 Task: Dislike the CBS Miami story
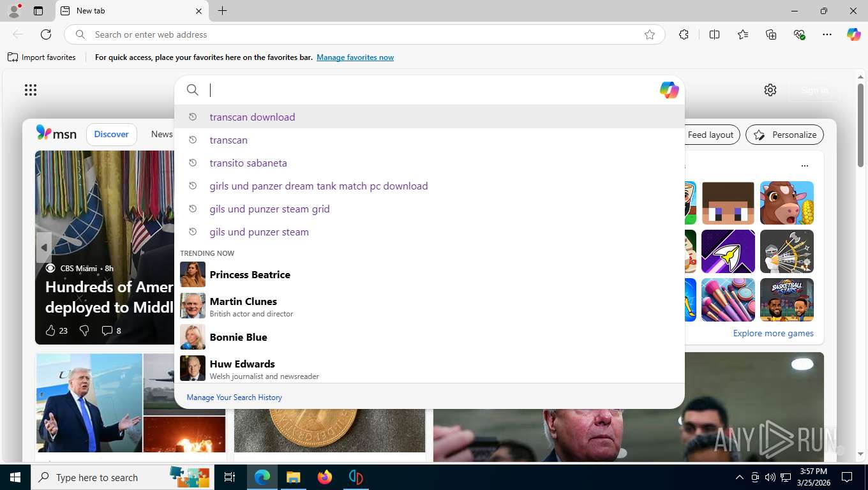click(x=84, y=330)
